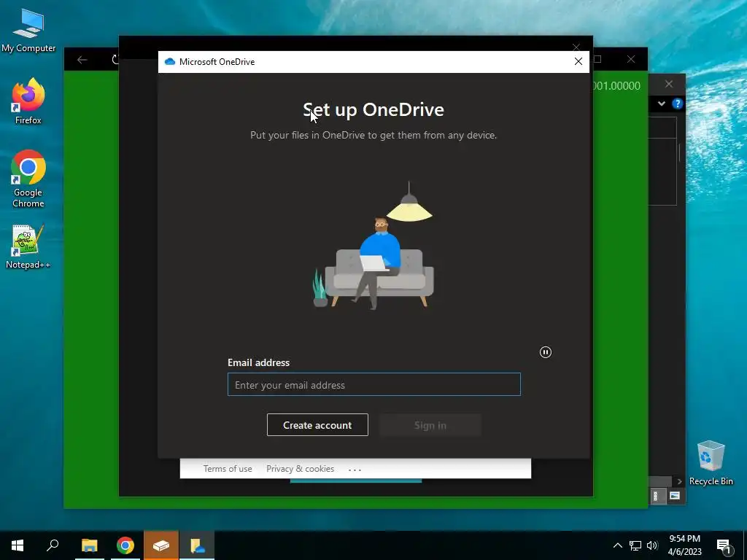
Task: Open the three-dot more options menu
Action: pyautogui.click(x=355, y=470)
